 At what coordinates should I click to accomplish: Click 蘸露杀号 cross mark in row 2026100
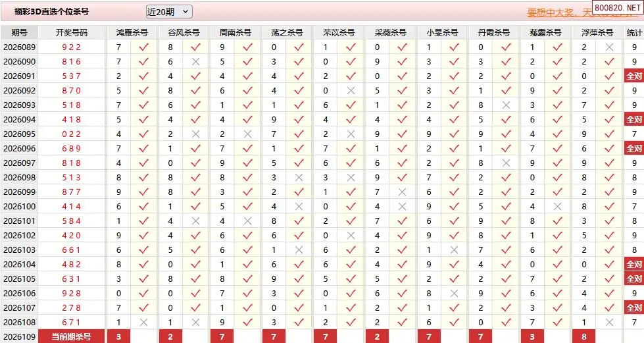tap(557, 207)
